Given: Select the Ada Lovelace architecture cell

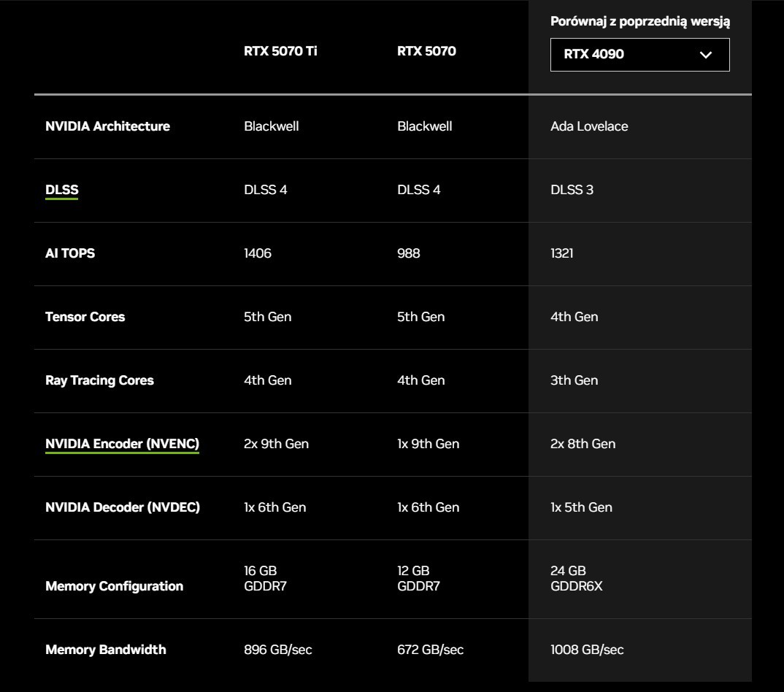Looking at the screenshot, I should pyautogui.click(x=589, y=126).
